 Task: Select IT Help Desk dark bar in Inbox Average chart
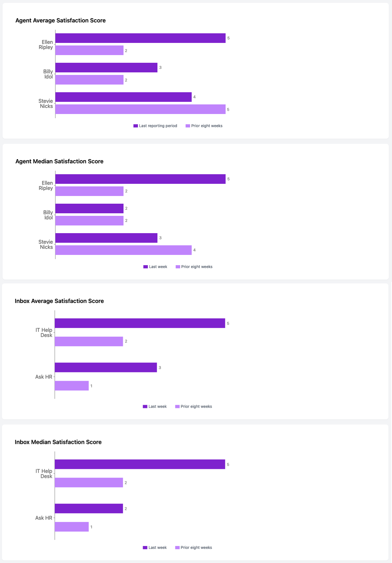coord(140,323)
